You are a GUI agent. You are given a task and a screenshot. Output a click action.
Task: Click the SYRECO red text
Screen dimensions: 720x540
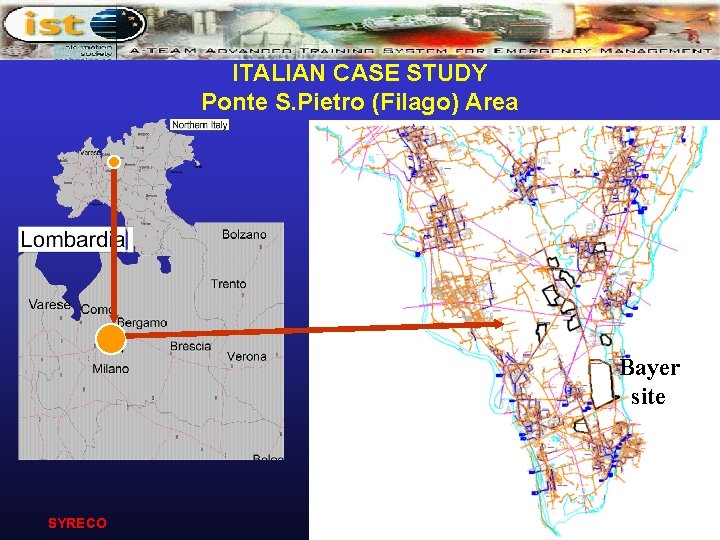pos(77,523)
